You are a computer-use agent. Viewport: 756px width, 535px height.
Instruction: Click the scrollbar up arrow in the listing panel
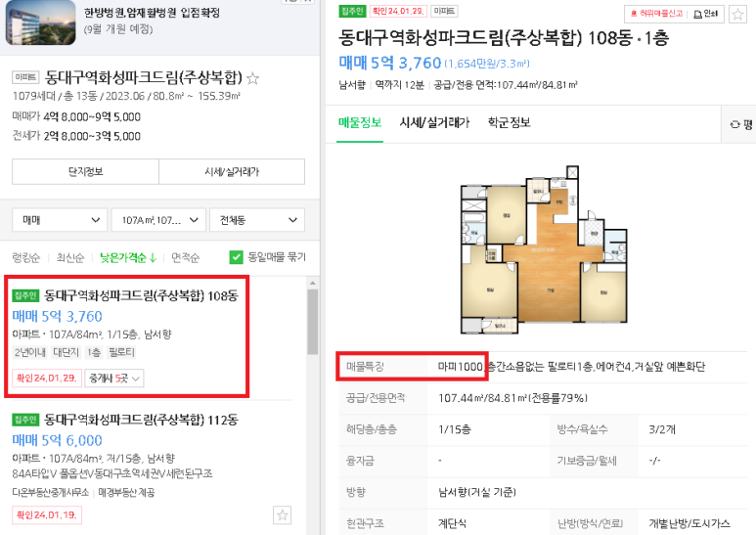(312, 283)
